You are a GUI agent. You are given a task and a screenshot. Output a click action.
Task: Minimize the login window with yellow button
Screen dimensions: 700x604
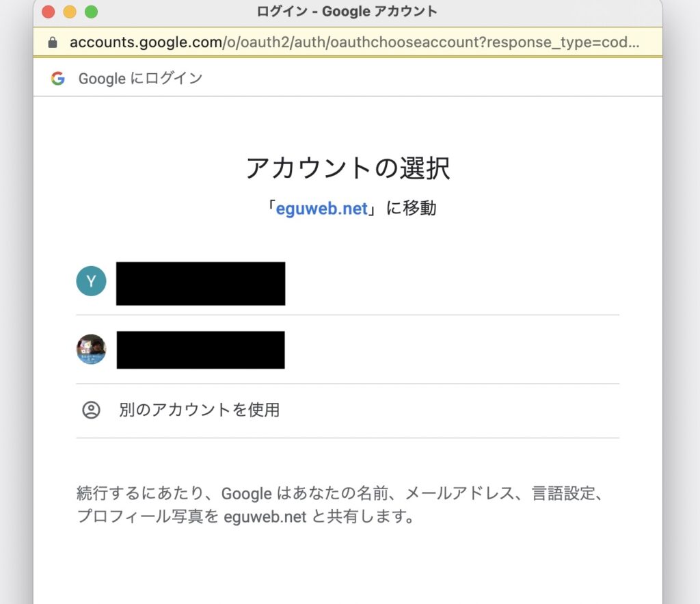pyautogui.click(x=69, y=12)
